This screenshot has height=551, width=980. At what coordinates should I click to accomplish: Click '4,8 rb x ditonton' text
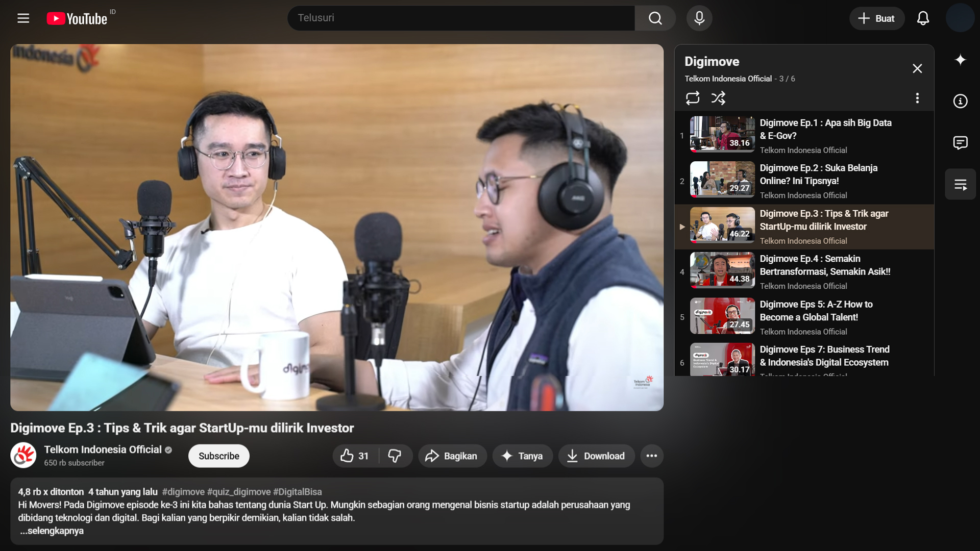[51, 492]
